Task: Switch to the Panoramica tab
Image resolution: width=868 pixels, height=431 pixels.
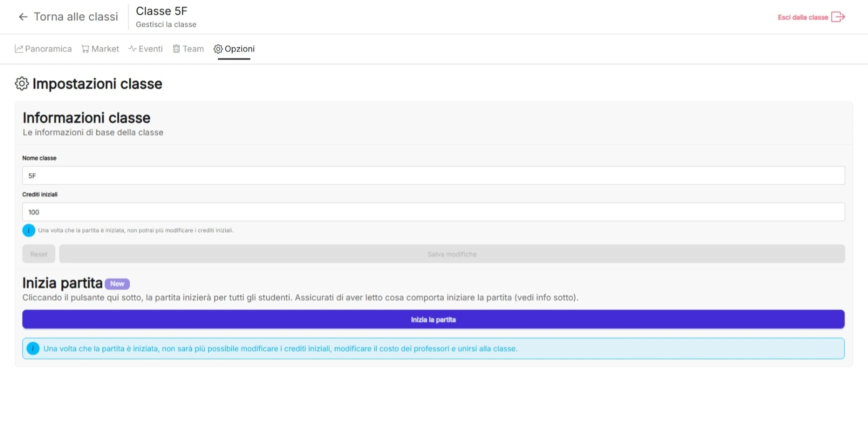Action: pyautogui.click(x=43, y=49)
